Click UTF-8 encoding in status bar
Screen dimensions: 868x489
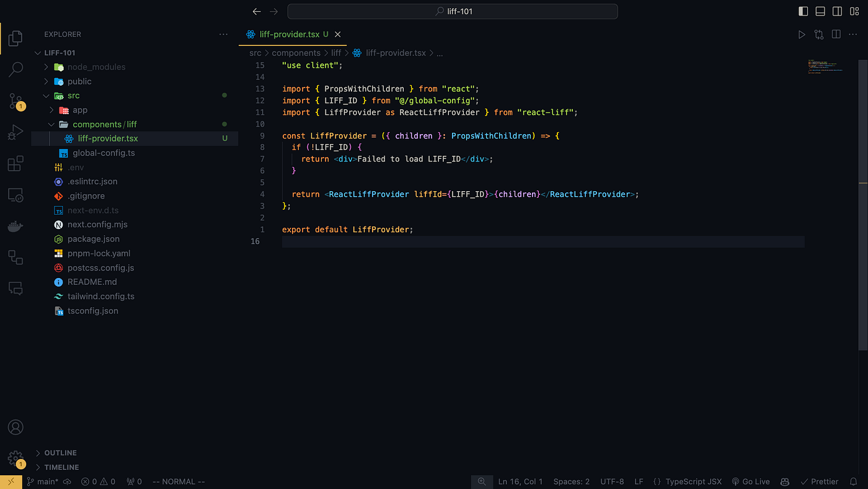612,482
